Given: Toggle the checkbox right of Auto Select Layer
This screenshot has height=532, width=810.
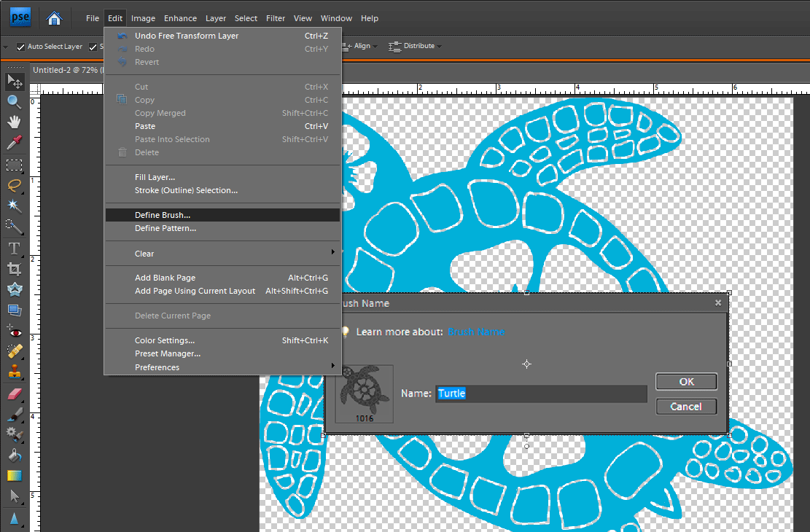Looking at the screenshot, I should pyautogui.click(x=93, y=47).
